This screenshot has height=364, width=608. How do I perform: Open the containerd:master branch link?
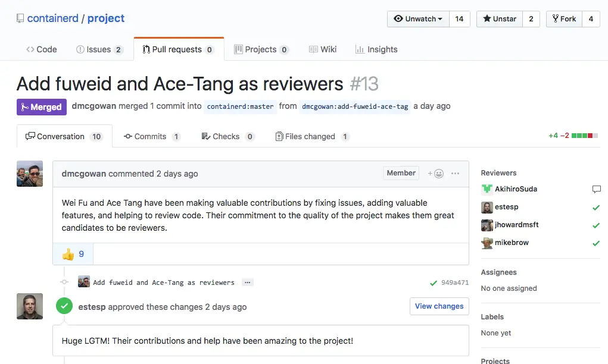pos(240,106)
